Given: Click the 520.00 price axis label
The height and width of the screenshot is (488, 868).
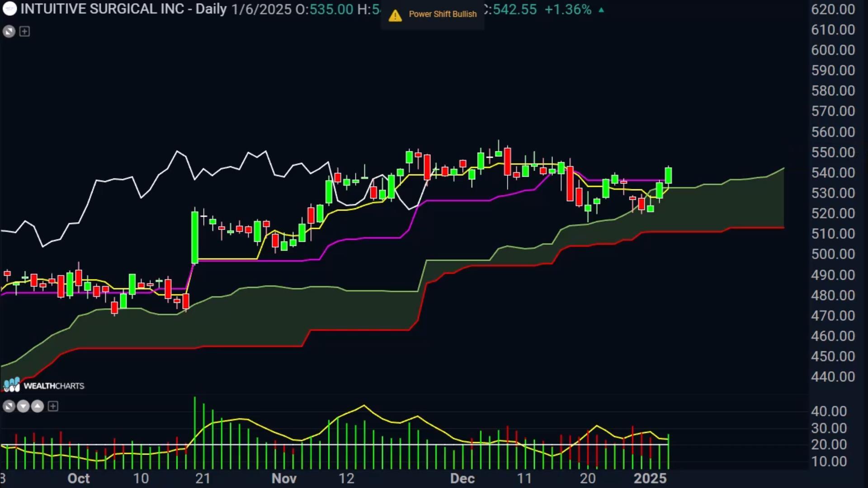Looking at the screenshot, I should [833, 213].
